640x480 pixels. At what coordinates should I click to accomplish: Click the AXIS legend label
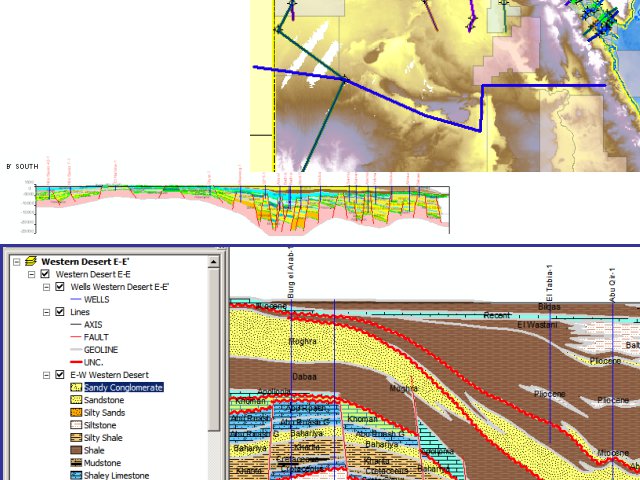point(93,324)
